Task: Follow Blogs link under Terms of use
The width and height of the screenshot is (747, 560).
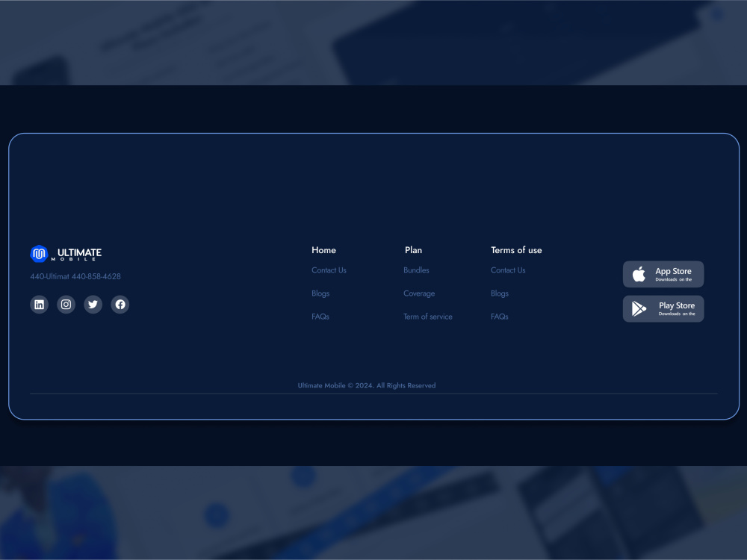Action: point(499,293)
